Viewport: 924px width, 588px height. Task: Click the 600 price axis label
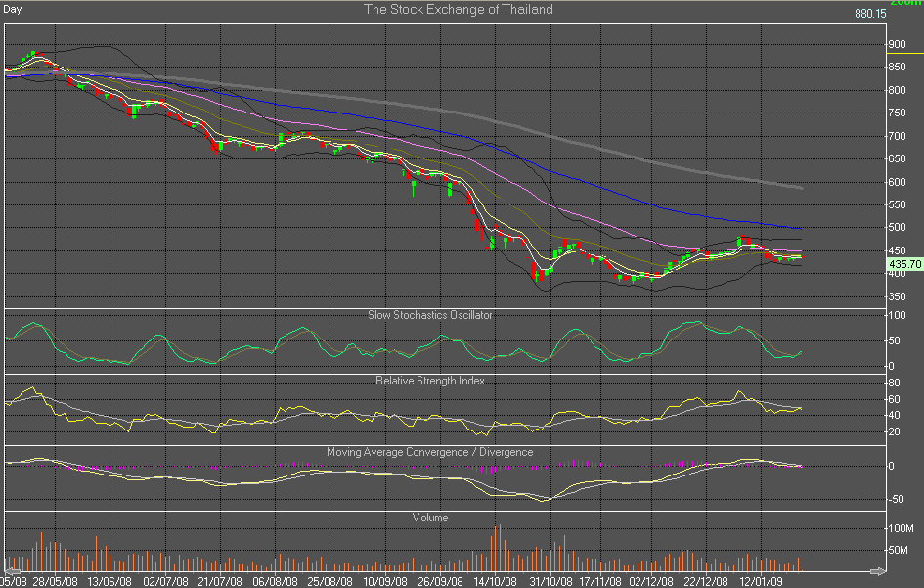coord(897,182)
